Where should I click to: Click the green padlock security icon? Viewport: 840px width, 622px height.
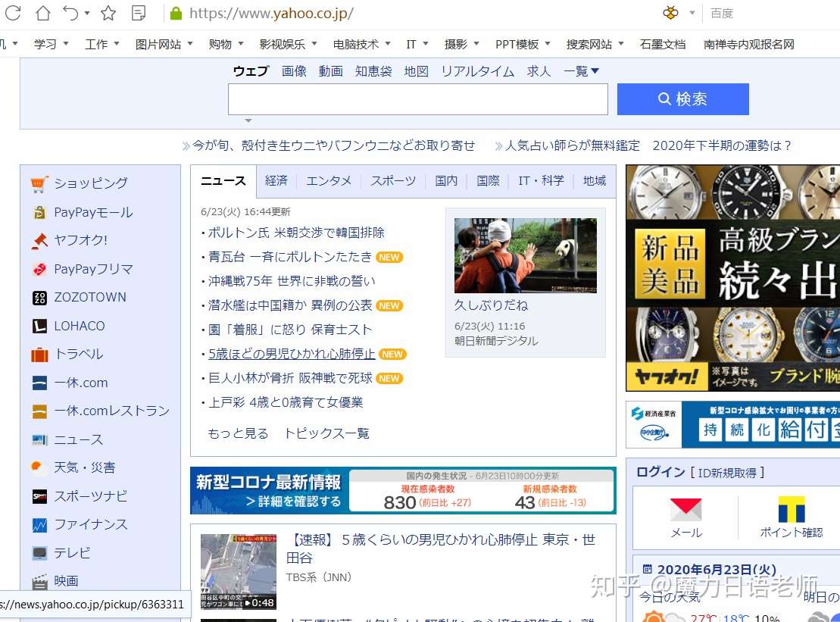(x=176, y=14)
